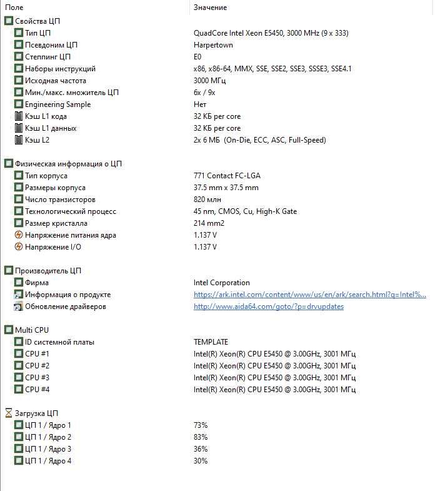Select the ЦП 1 / Ядро 2 label
The width and height of the screenshot is (448, 491).
pos(48,437)
